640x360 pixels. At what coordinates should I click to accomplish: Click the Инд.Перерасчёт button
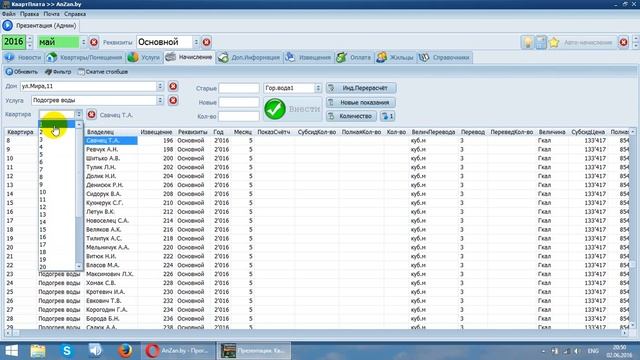[361, 88]
